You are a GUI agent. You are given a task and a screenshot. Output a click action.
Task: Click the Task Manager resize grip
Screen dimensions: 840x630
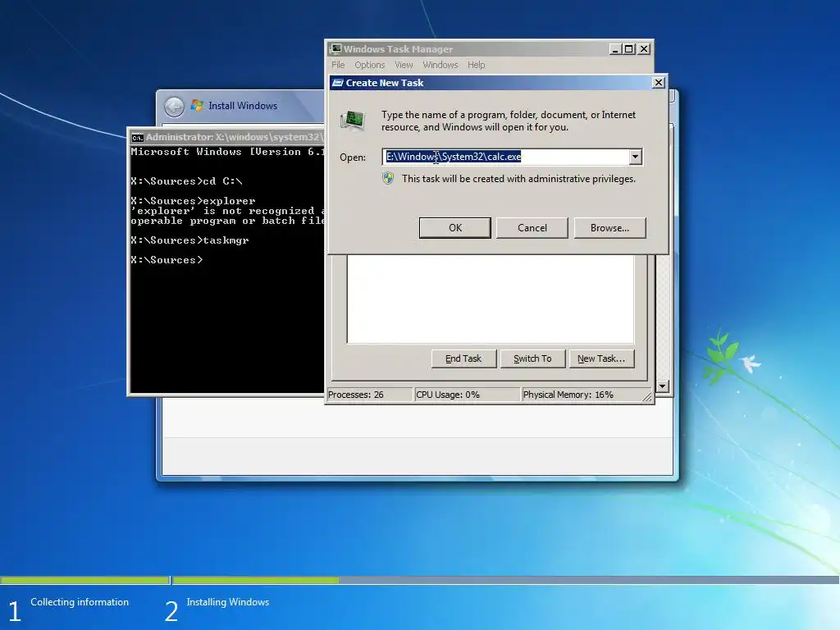(647, 396)
